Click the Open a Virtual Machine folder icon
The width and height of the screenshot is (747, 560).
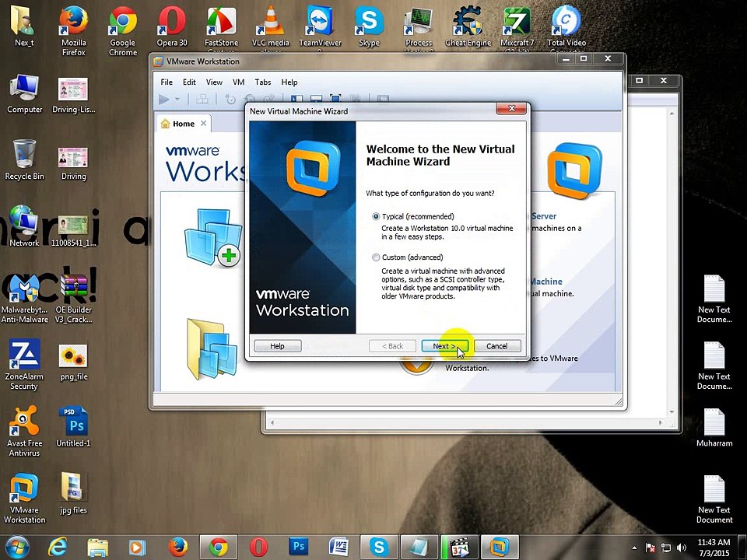pos(212,349)
